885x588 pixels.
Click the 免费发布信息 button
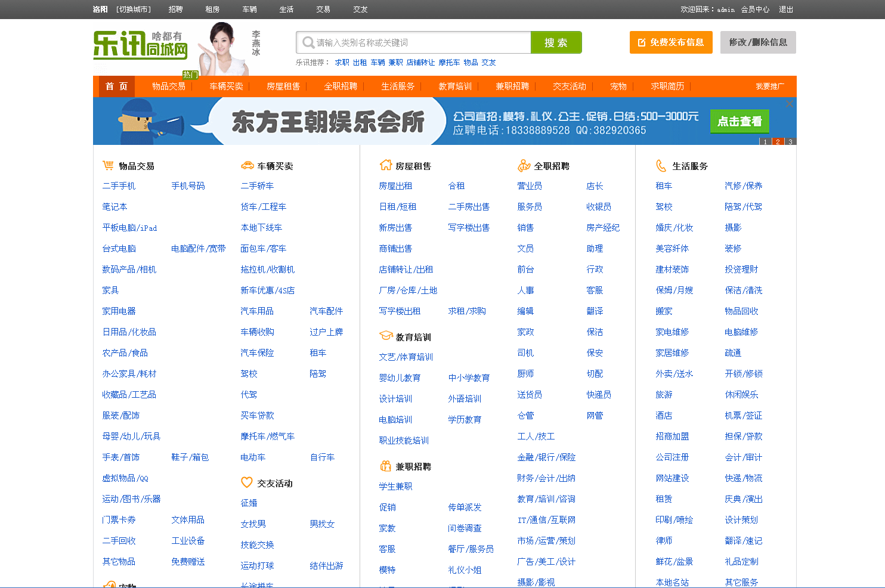(x=671, y=42)
